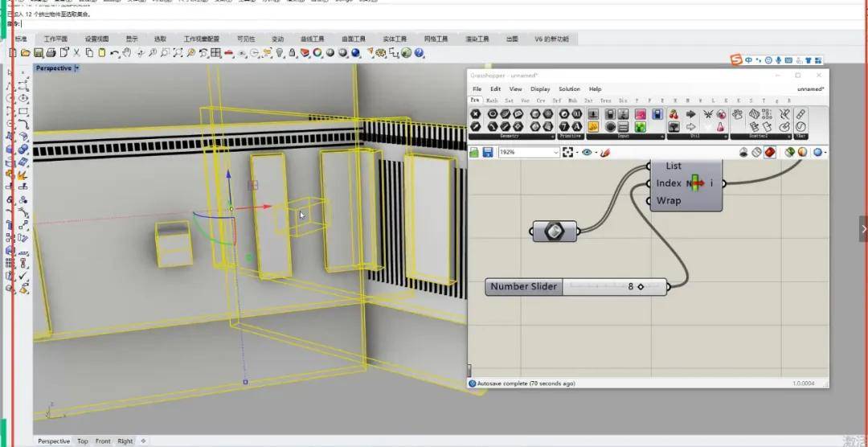Switch to the Front viewport tab
The height and width of the screenshot is (447, 868).
(x=103, y=441)
